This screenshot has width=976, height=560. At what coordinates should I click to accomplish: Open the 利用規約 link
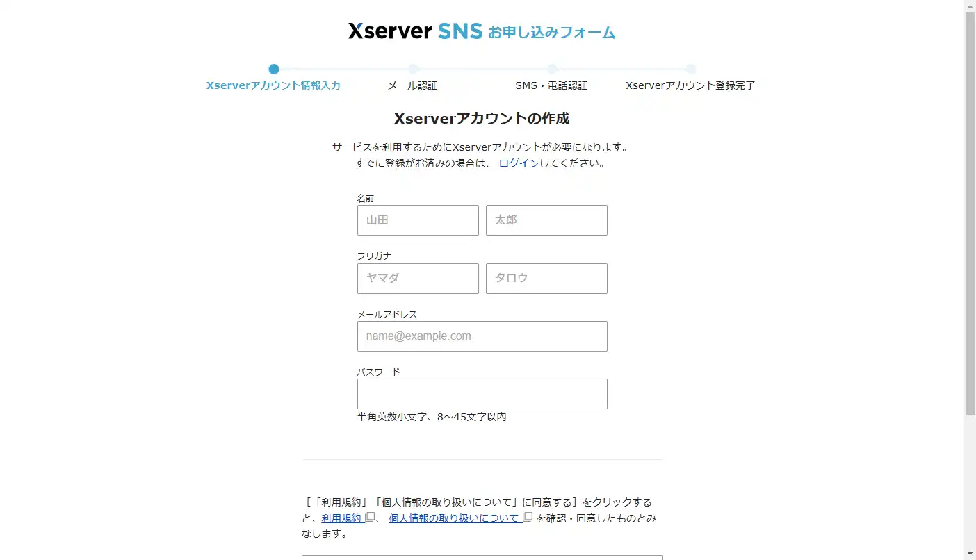(x=341, y=518)
